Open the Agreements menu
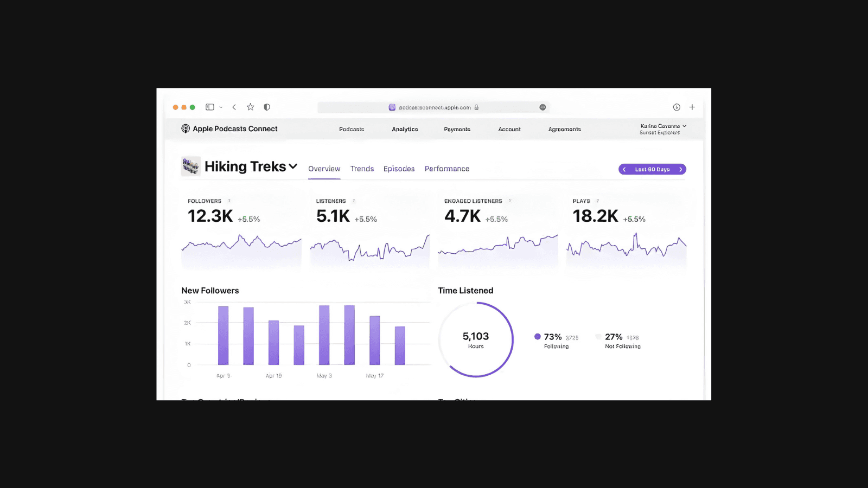The height and width of the screenshot is (488, 868). (x=565, y=129)
